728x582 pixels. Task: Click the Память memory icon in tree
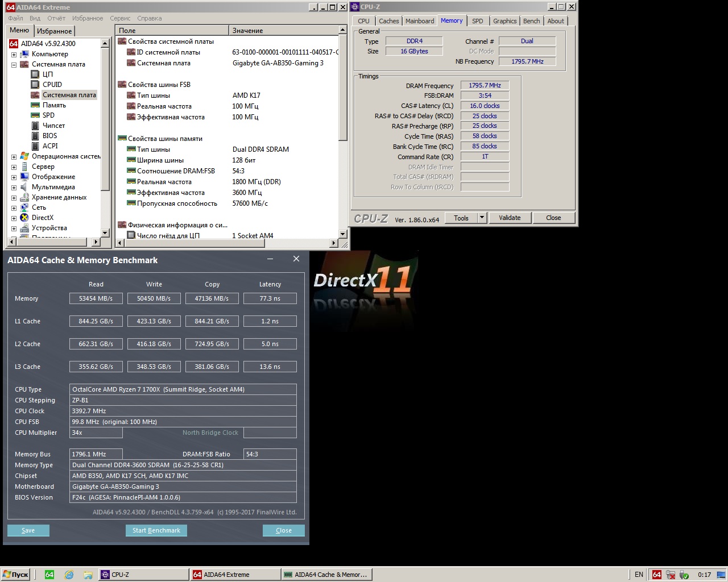(35, 105)
